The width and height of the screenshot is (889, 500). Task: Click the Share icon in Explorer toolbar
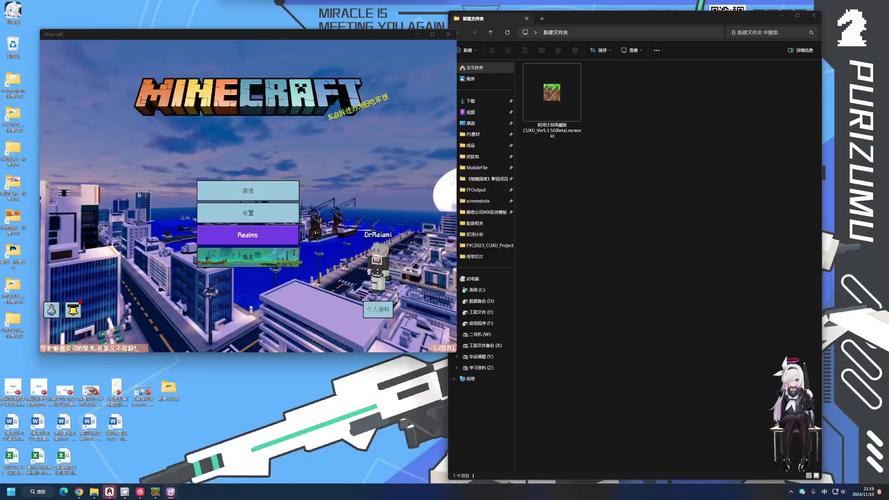[x=558, y=50]
